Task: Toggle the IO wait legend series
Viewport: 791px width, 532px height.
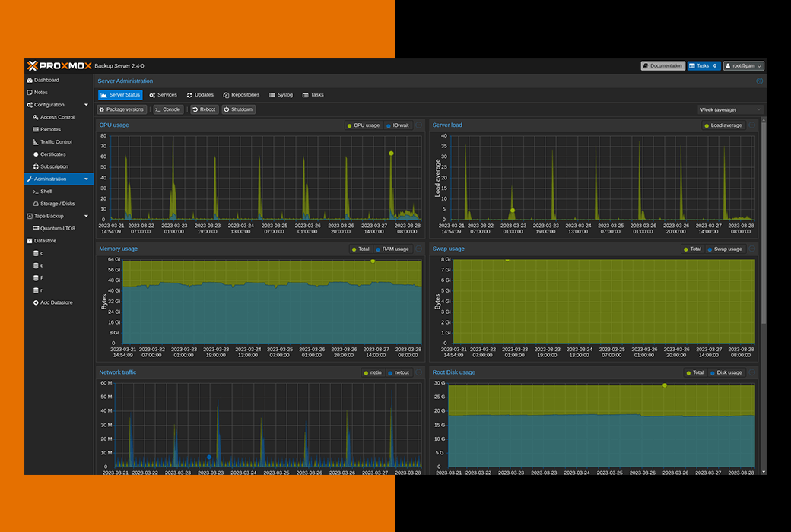Action: tap(396, 125)
